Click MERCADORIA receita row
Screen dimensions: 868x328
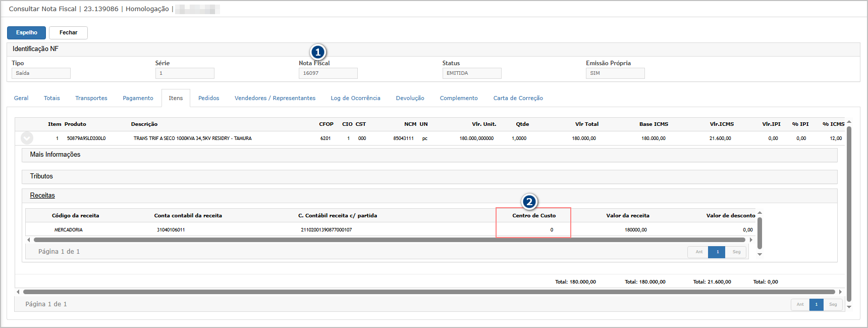68,230
